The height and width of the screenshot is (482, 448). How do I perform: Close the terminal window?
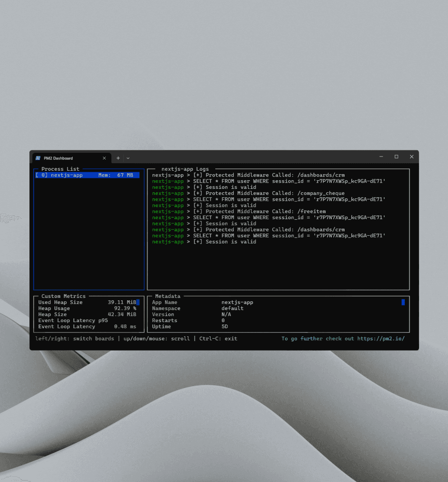point(412,157)
